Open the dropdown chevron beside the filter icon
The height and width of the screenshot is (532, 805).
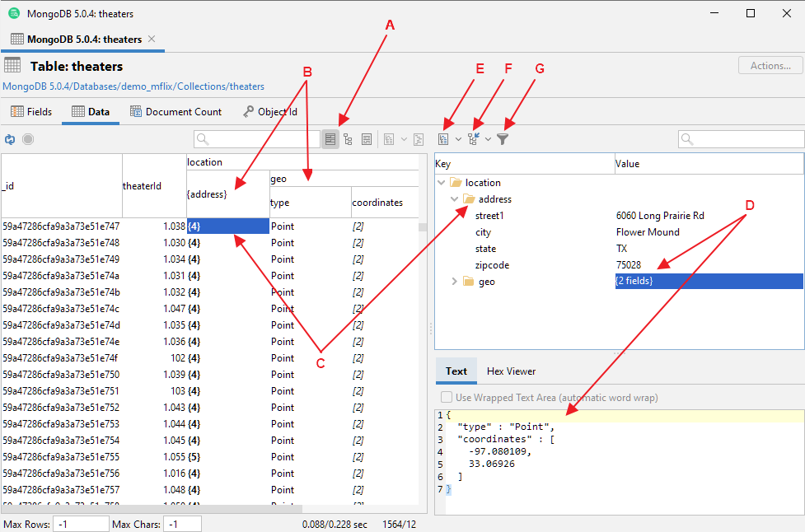pos(489,138)
